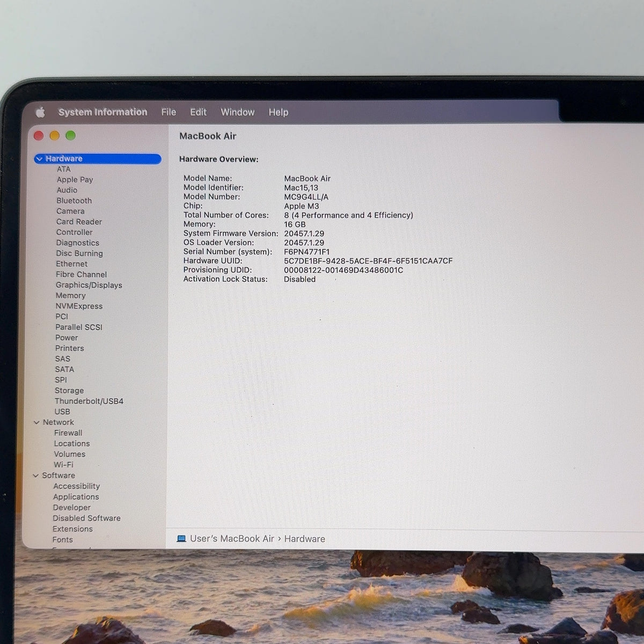The image size is (644, 644).
Task: Select NVMExpress in the sidebar
Action: (x=79, y=306)
